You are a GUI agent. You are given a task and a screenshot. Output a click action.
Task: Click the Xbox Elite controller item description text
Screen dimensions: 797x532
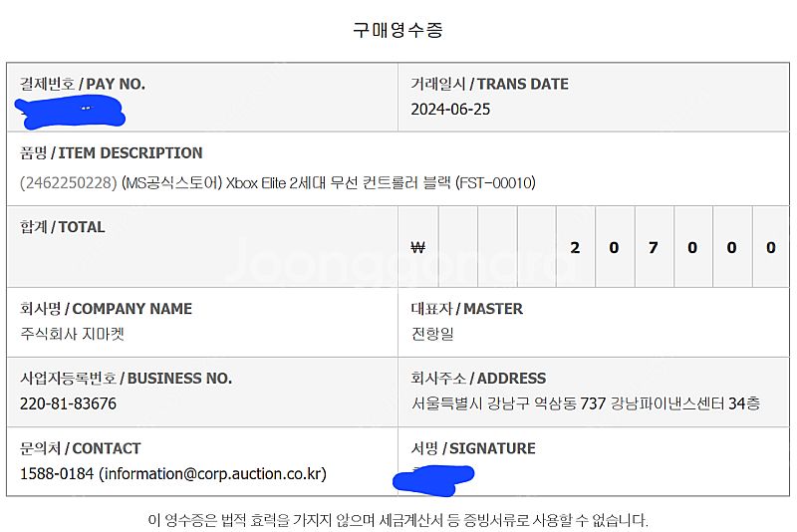click(329, 182)
